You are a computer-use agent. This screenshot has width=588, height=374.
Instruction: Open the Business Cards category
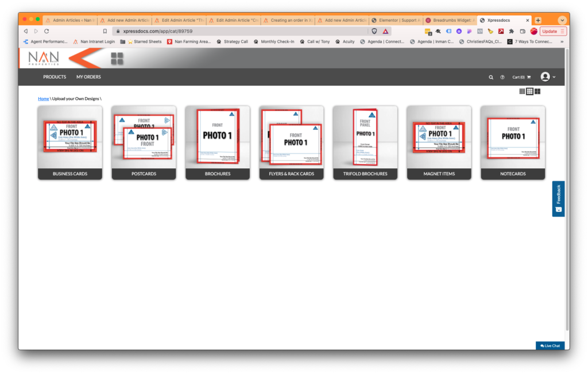tap(69, 142)
